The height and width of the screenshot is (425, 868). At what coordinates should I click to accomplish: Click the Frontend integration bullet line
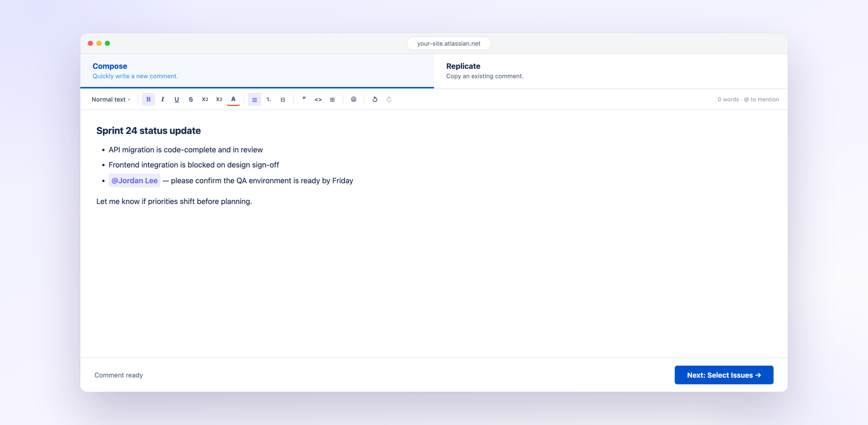pyautogui.click(x=193, y=165)
